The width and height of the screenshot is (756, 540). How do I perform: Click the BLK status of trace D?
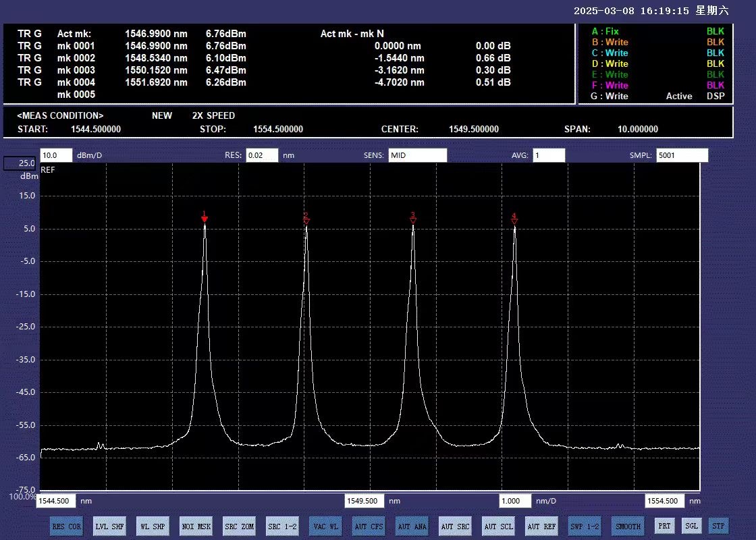715,63
